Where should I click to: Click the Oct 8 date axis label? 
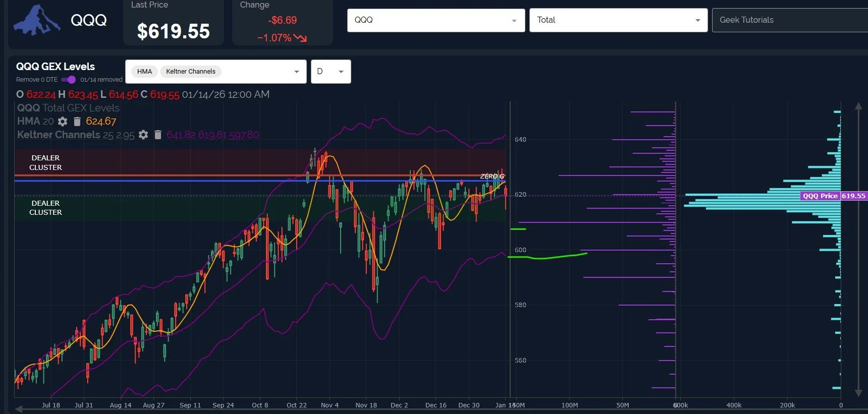coord(260,405)
